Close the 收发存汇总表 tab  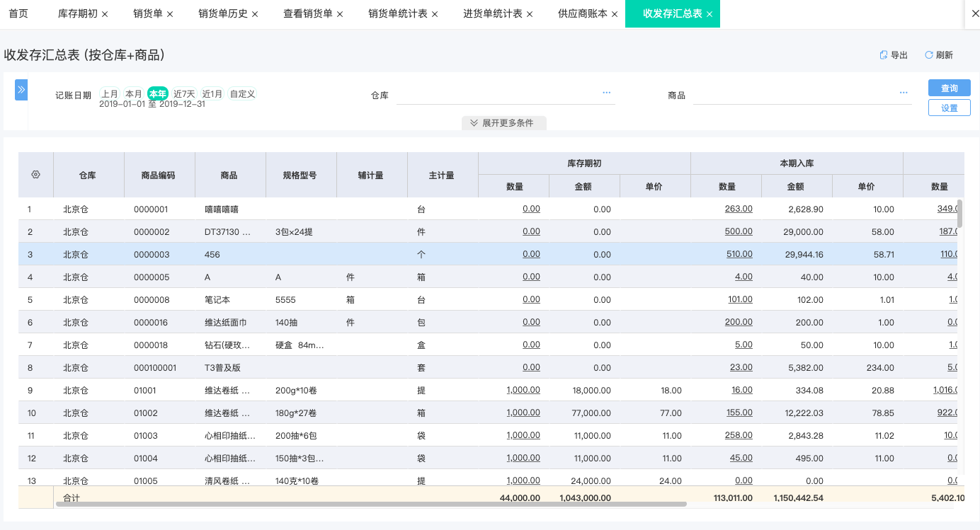[711, 13]
